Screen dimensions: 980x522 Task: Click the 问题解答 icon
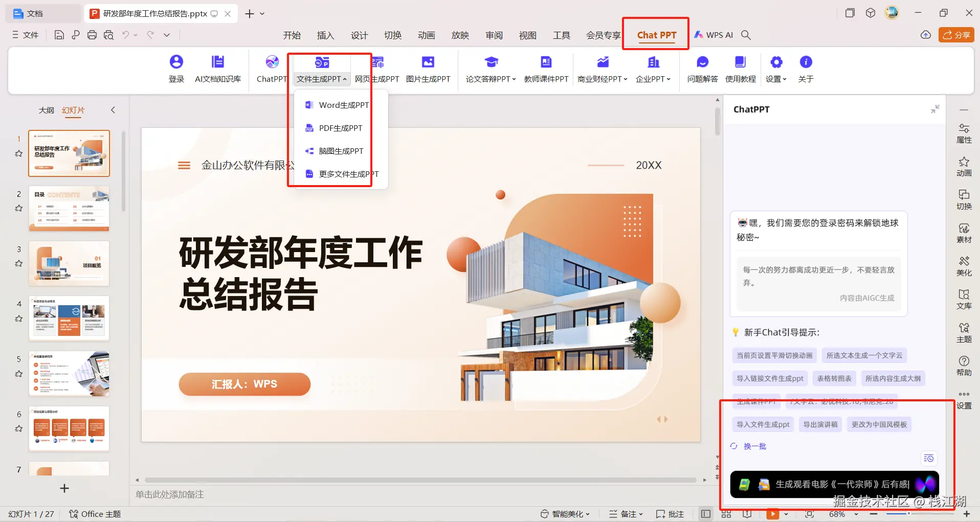pos(703,69)
